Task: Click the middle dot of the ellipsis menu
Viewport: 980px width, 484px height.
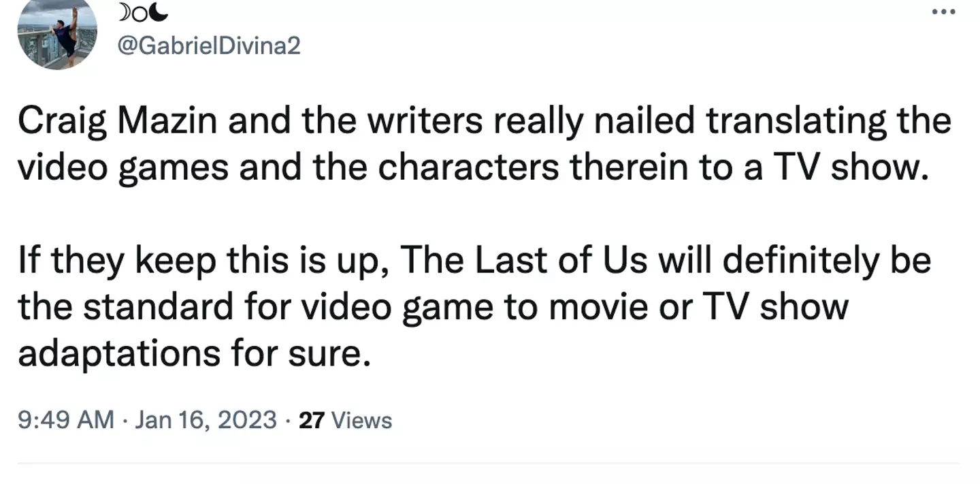Action: 944,12
